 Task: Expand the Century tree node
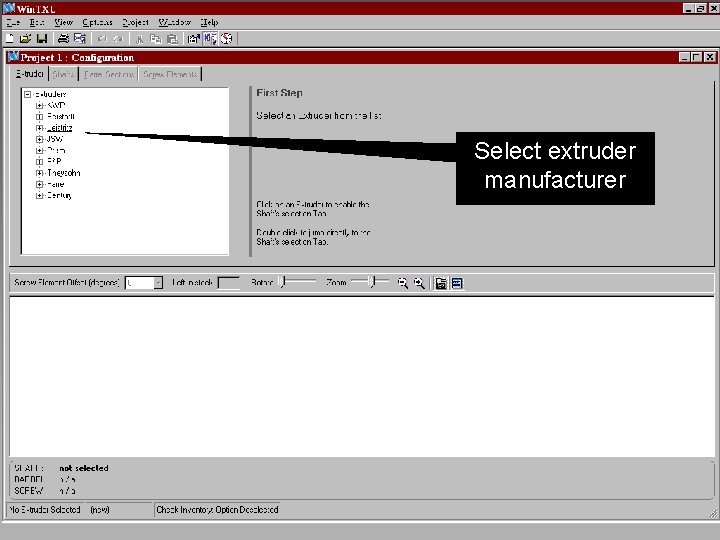[39, 196]
